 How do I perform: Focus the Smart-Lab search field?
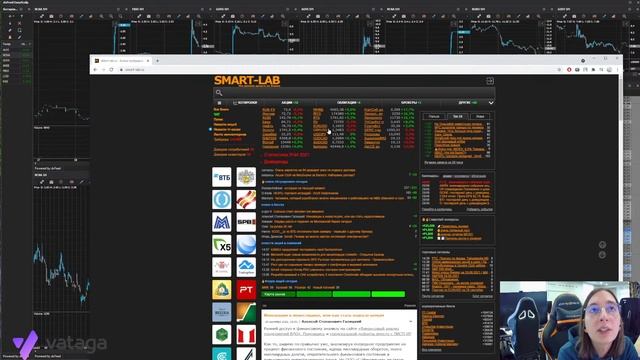pos(354,93)
